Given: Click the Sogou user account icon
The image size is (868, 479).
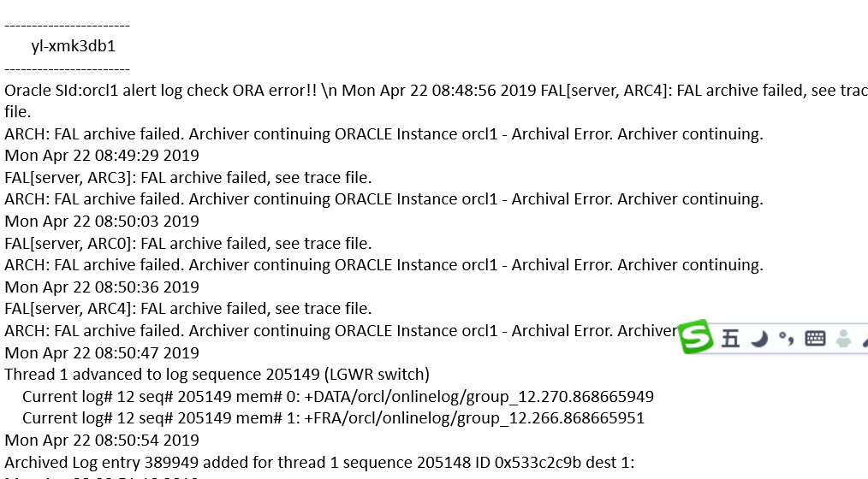Looking at the screenshot, I should 844,339.
